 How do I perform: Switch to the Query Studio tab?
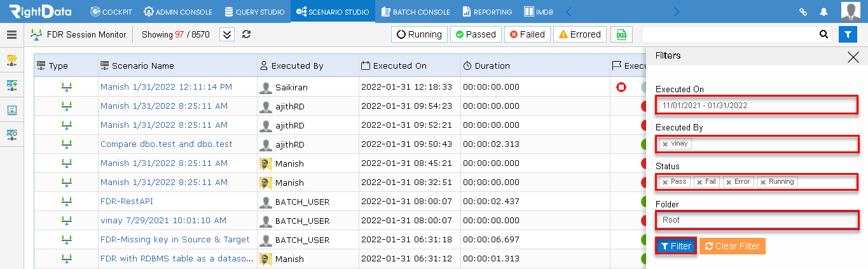pyautogui.click(x=256, y=11)
